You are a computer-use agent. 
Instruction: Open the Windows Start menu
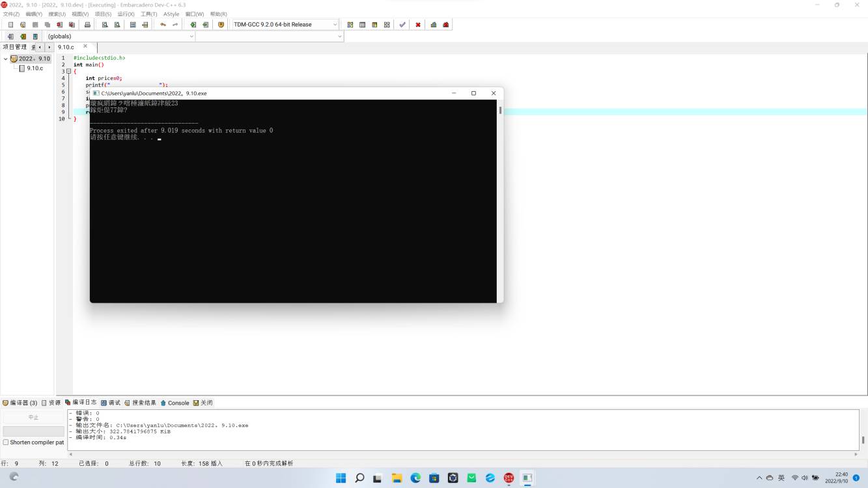tap(341, 478)
